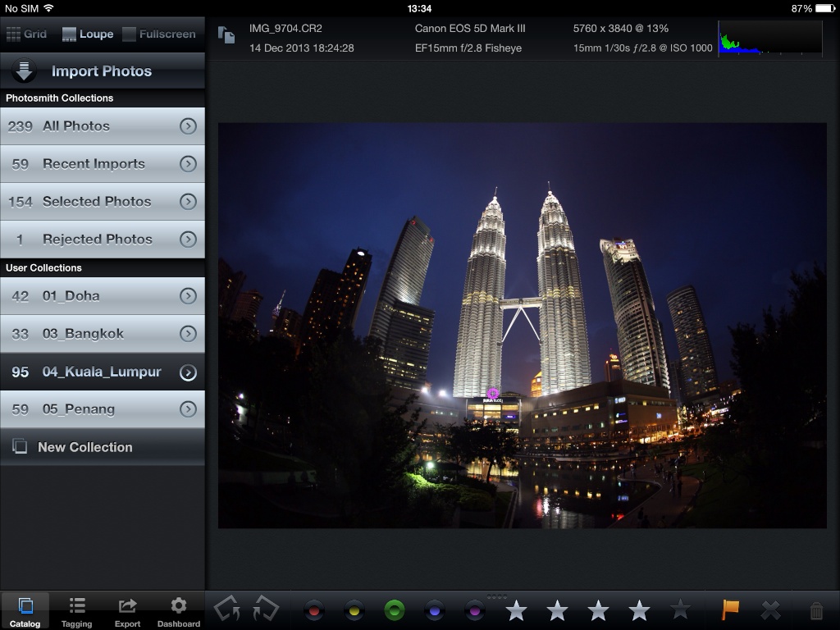840x630 pixels.
Task: Expand Selected Photos chevron
Action: click(x=188, y=202)
